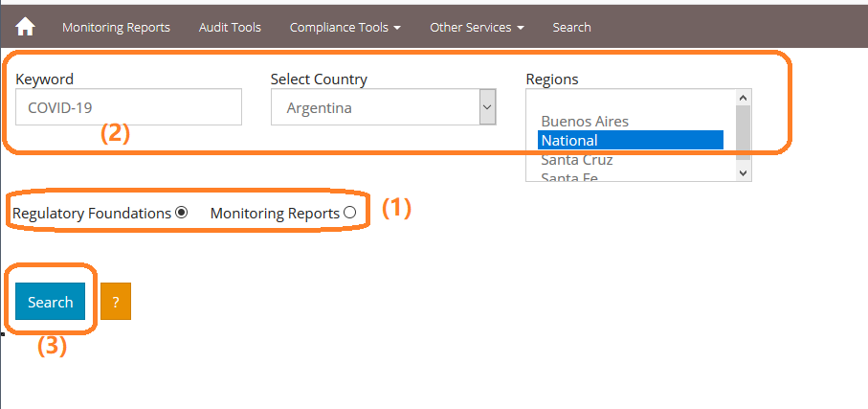868x409 pixels.
Task: Open Audit Tools menu item
Action: 230,27
